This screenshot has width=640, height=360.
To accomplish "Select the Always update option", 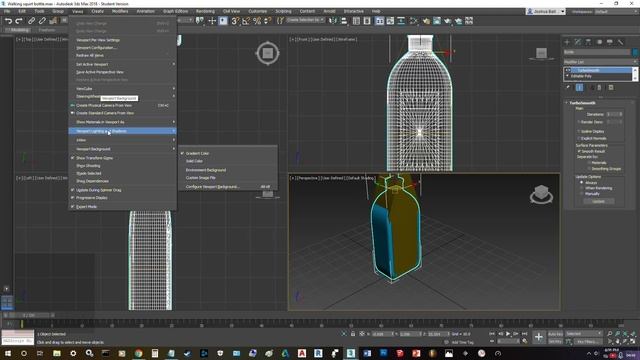I will tap(582, 182).
